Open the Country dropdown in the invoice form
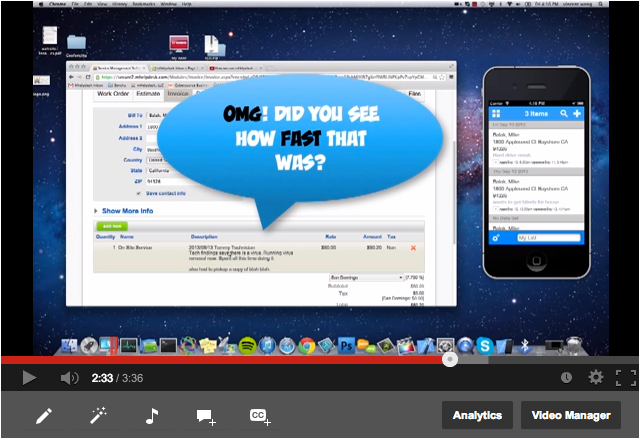The height and width of the screenshot is (438, 639). click(x=156, y=160)
